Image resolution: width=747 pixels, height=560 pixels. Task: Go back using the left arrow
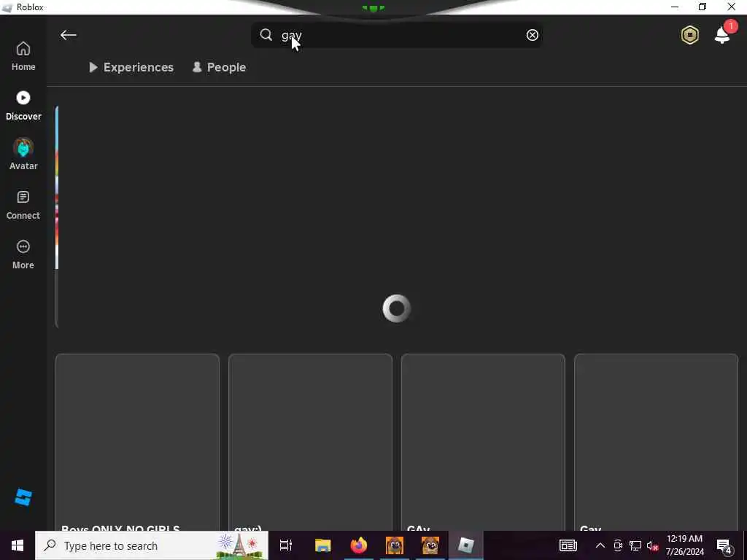point(68,35)
